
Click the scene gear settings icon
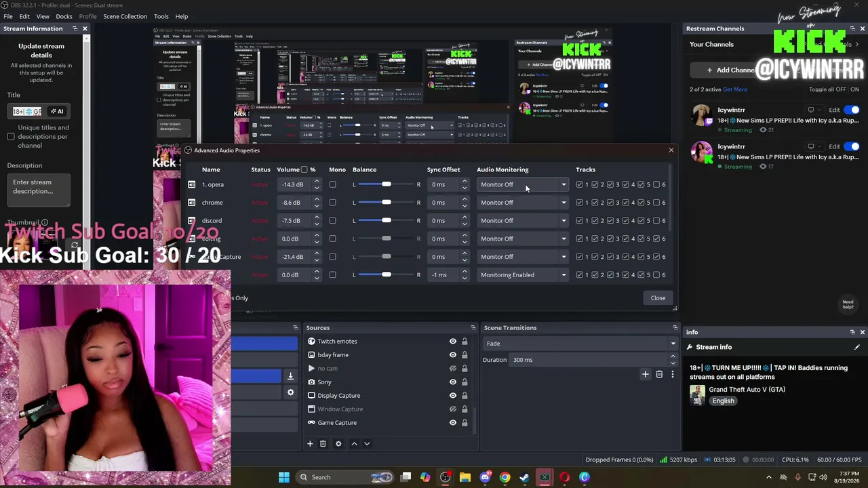290,392
